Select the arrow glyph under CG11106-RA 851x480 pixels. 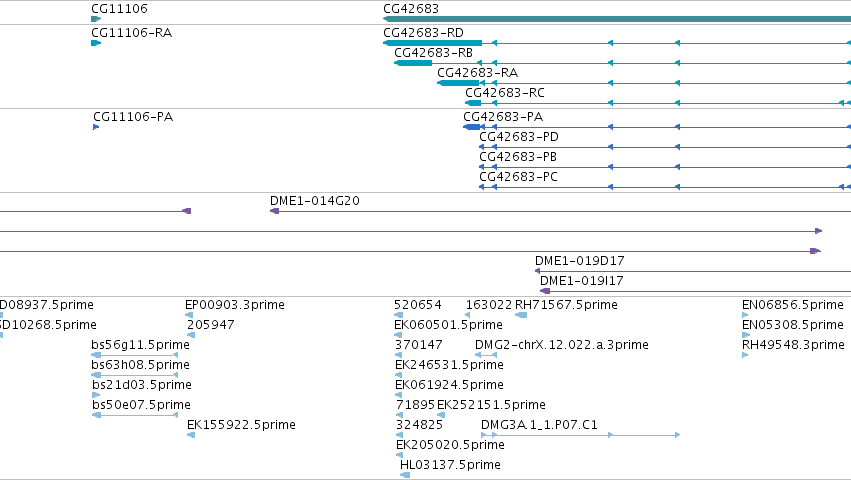point(96,43)
